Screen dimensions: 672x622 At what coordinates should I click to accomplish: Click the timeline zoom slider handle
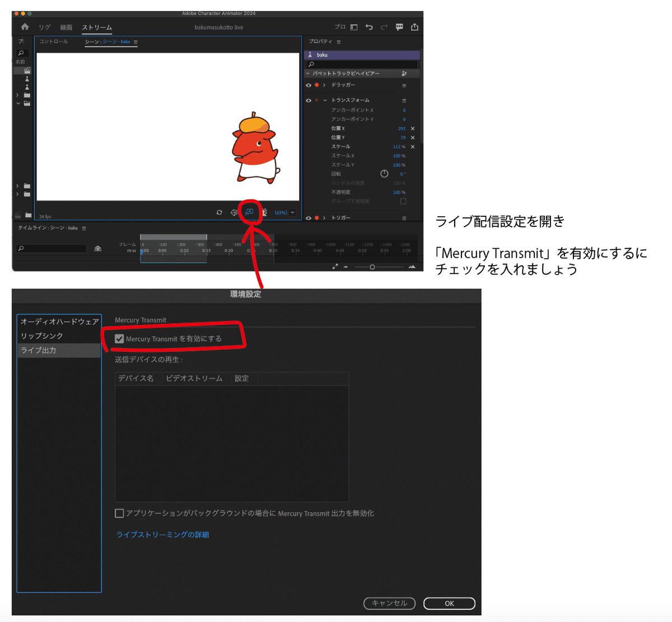pos(372,267)
